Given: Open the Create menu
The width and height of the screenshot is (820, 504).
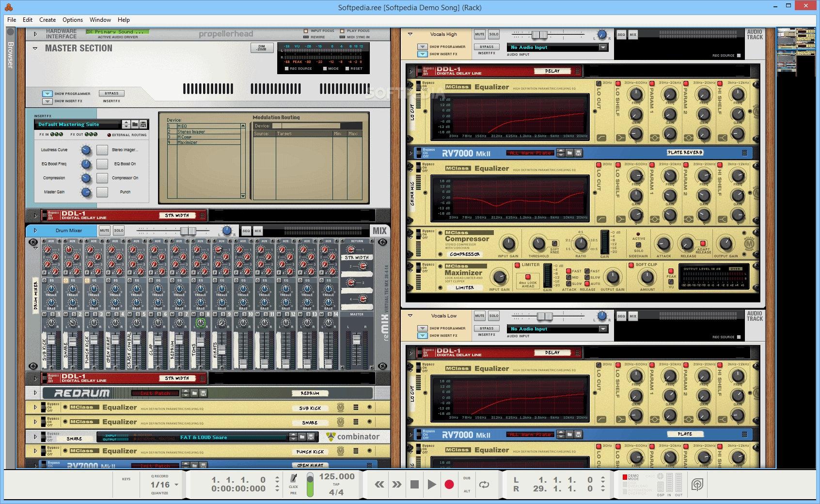Looking at the screenshot, I should click(47, 20).
